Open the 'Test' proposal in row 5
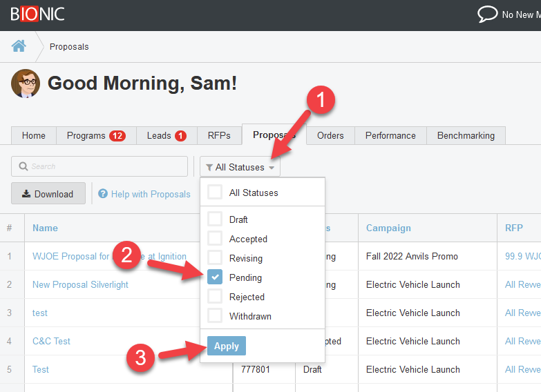The image size is (541, 392). click(x=41, y=369)
